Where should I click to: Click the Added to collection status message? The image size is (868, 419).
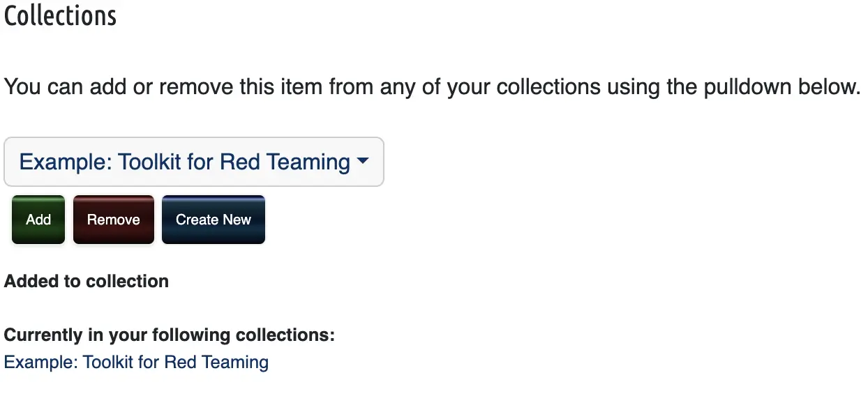[x=87, y=281]
